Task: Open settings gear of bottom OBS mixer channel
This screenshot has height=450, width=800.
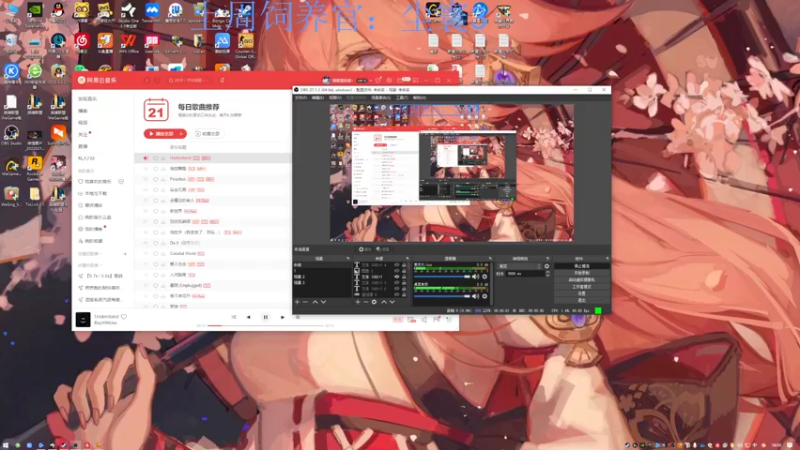Action: 485,296
